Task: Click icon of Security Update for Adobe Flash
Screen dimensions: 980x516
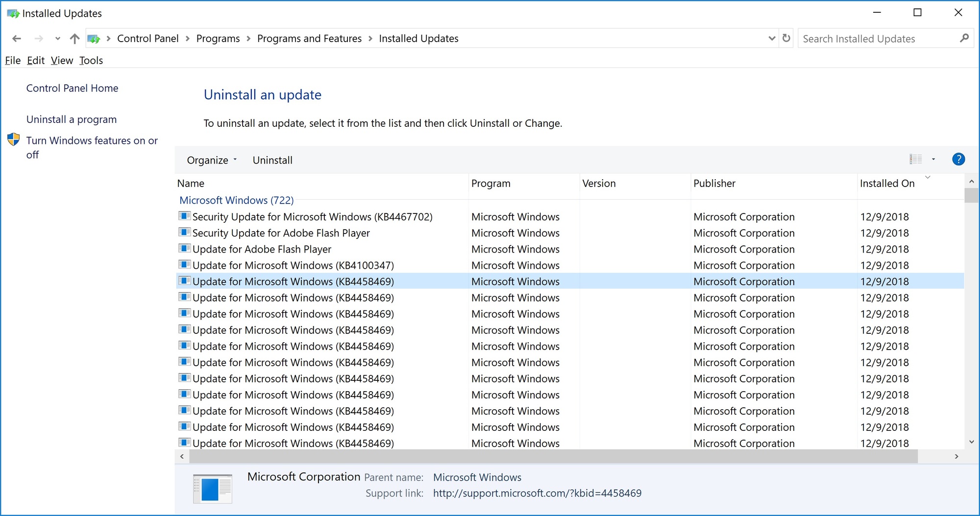Action: pos(184,232)
